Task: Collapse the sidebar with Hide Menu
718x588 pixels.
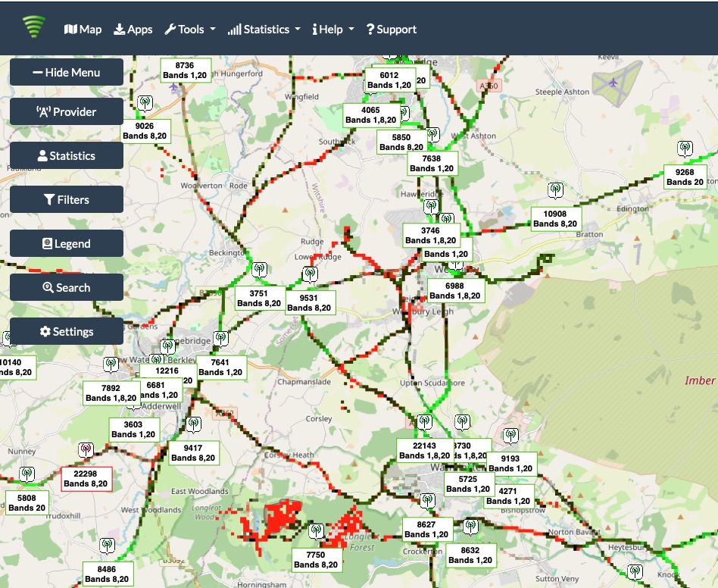Action: (67, 73)
